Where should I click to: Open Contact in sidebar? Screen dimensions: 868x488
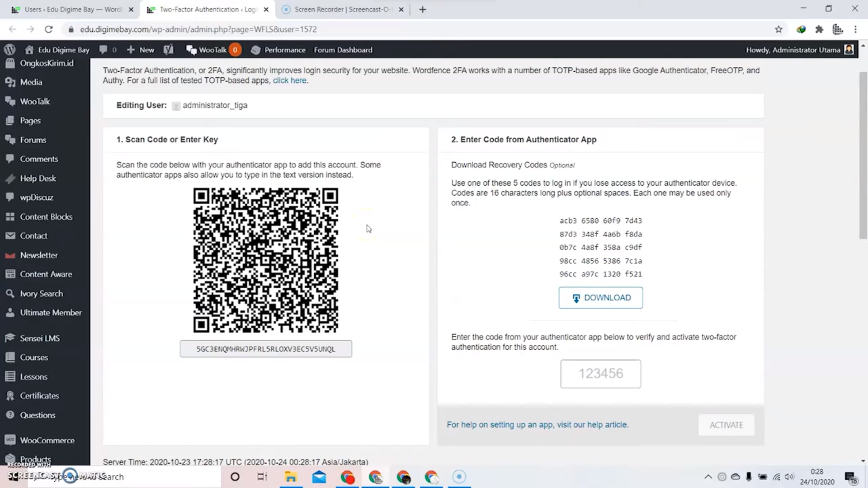pyautogui.click(x=45, y=236)
